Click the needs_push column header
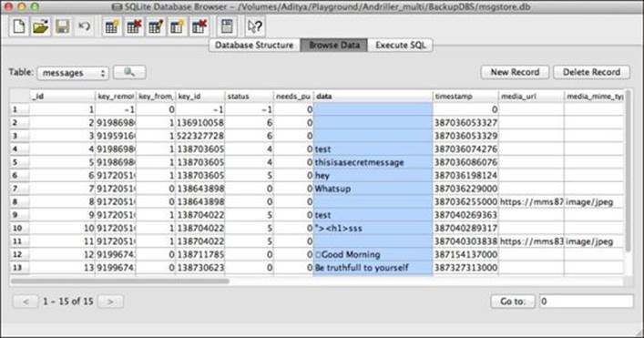The width and height of the screenshot is (644, 338). pos(293,96)
